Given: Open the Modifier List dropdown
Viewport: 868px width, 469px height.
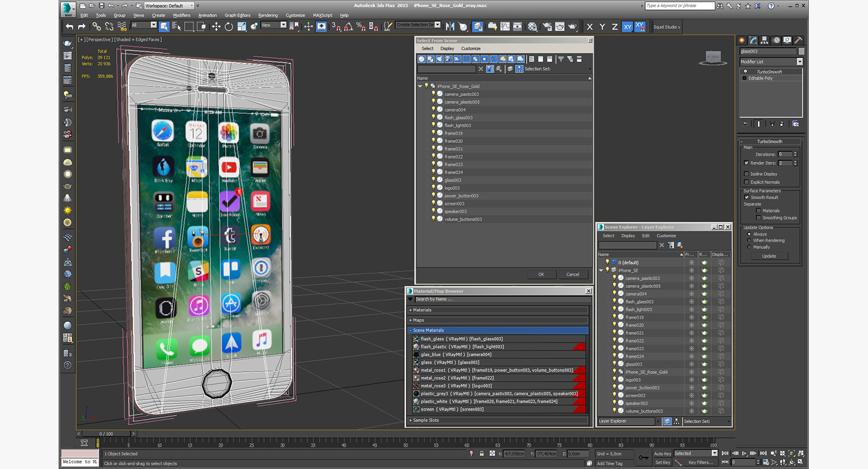Looking at the screenshot, I should pyautogui.click(x=771, y=62).
